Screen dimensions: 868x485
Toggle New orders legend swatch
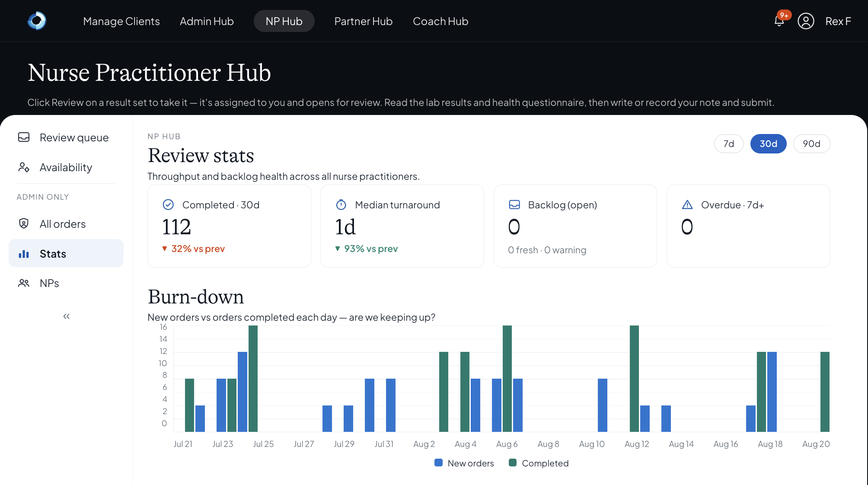click(x=438, y=463)
